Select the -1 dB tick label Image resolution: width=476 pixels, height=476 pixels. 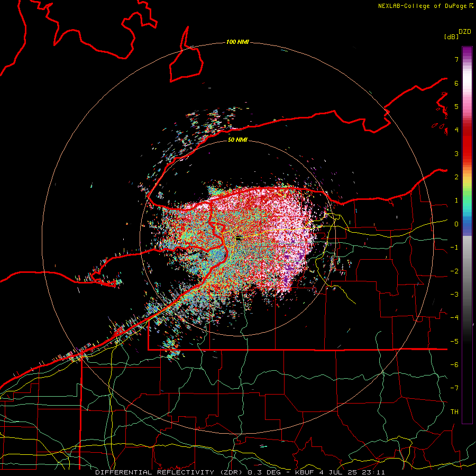[x=454, y=248]
